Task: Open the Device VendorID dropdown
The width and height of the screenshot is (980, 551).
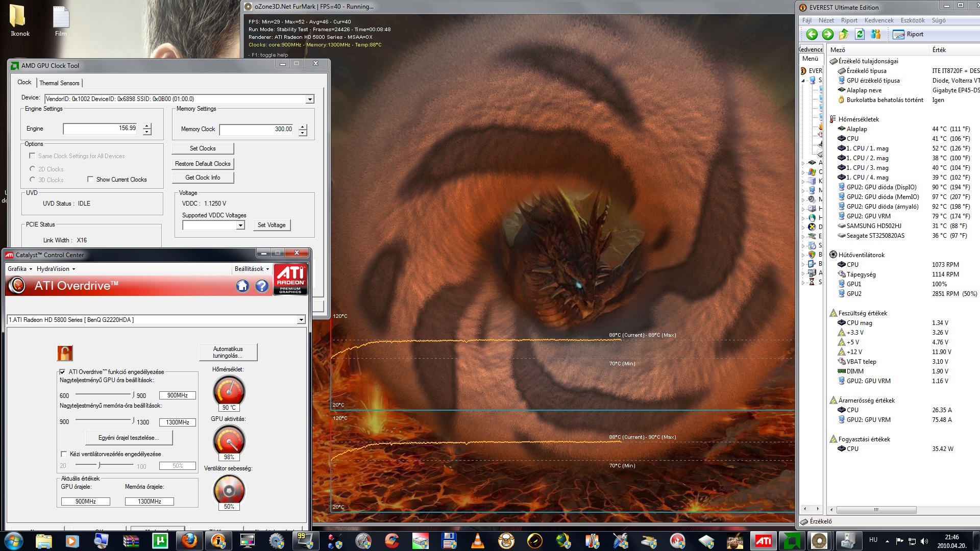Action: 310,99
